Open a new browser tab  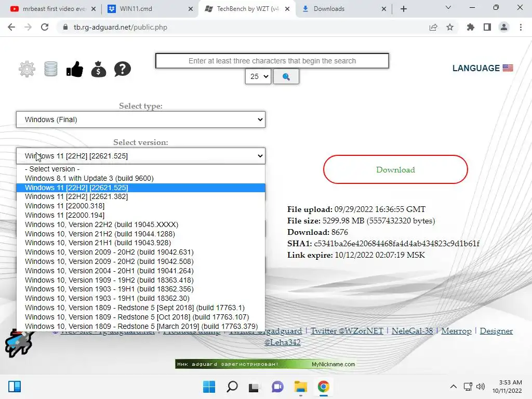point(403,9)
